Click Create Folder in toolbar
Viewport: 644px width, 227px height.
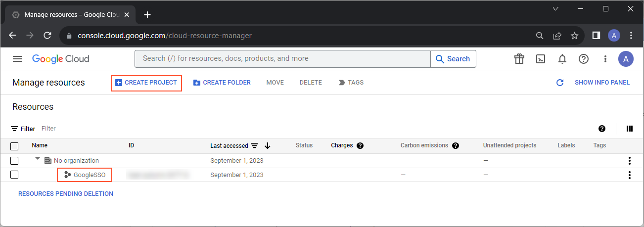[x=222, y=83]
